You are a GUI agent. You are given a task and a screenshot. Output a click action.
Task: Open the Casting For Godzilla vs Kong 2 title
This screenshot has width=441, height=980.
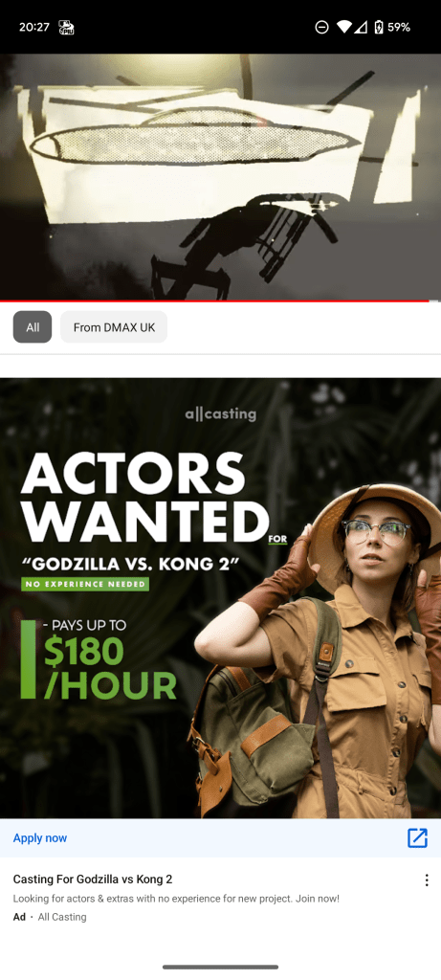pyautogui.click(x=93, y=880)
